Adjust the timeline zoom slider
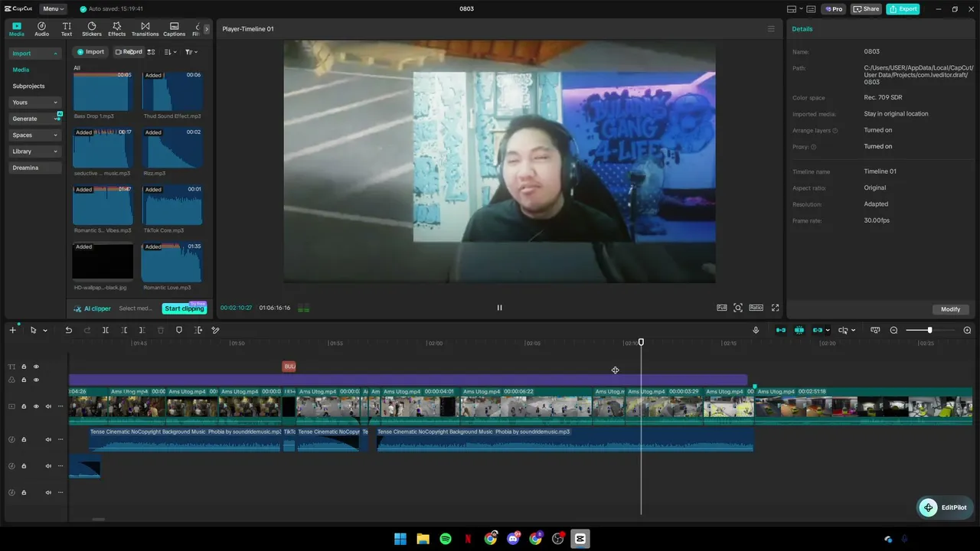Screen dimensions: 980x551 pos(929,330)
